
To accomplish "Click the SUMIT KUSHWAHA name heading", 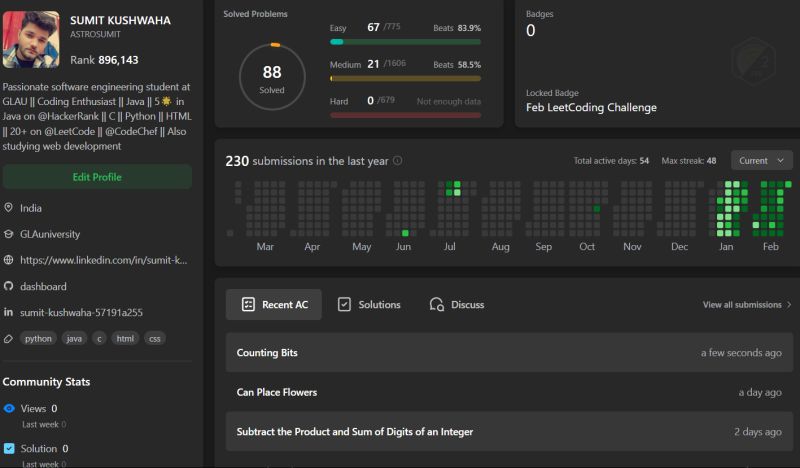I will (120, 20).
